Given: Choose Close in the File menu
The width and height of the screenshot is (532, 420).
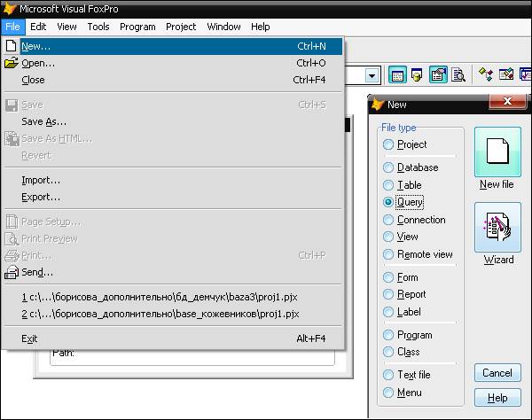Looking at the screenshot, I should tap(174, 80).
